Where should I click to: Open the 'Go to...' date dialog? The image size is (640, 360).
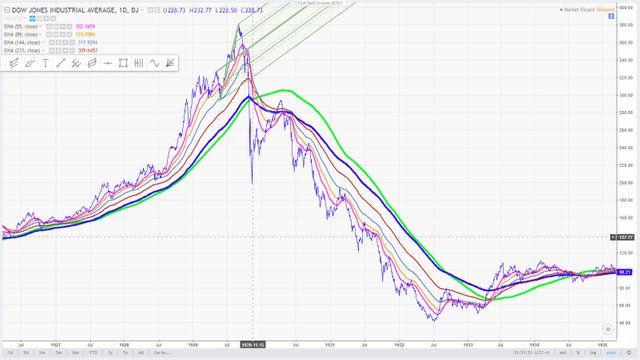162,353
